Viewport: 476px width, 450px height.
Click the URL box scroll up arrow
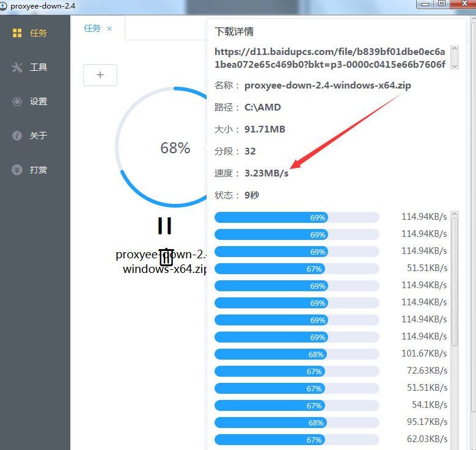(455, 49)
